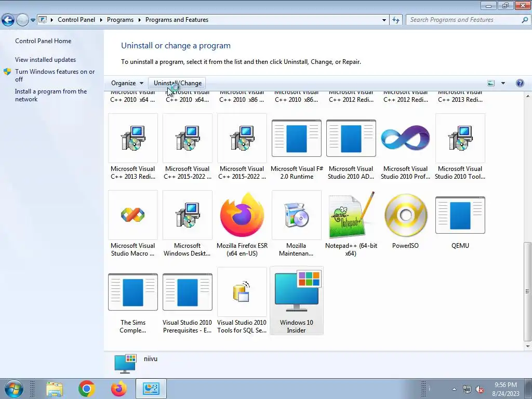Open the Windows Start orb
The image size is (532, 399).
(13, 389)
